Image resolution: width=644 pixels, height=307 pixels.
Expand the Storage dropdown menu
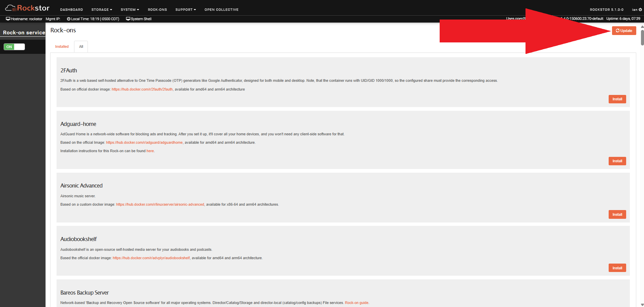(102, 9)
